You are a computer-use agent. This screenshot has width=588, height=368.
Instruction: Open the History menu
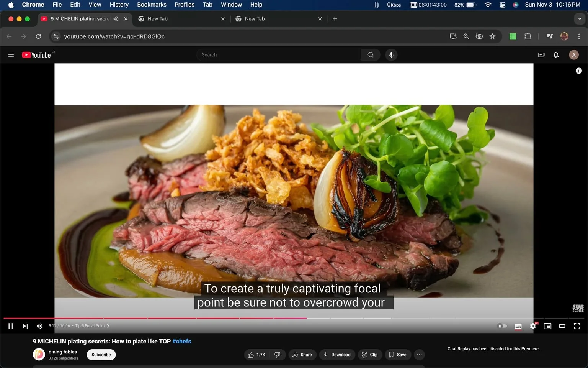(119, 5)
